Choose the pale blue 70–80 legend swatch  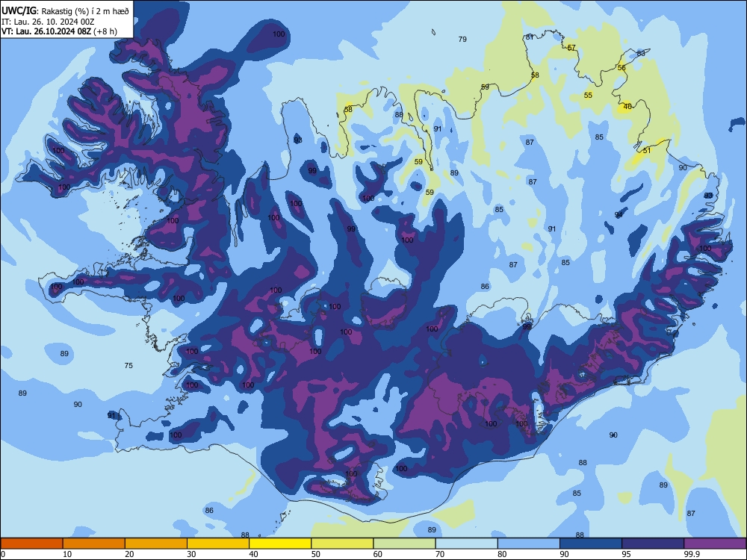coord(466,544)
